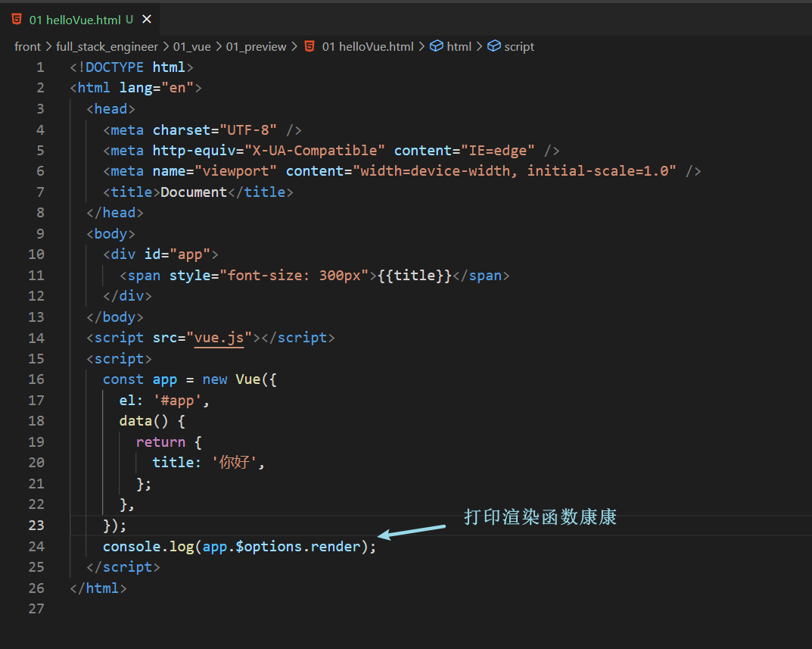
Task: Click the '</script>' tag on line 25
Action: 123,567
